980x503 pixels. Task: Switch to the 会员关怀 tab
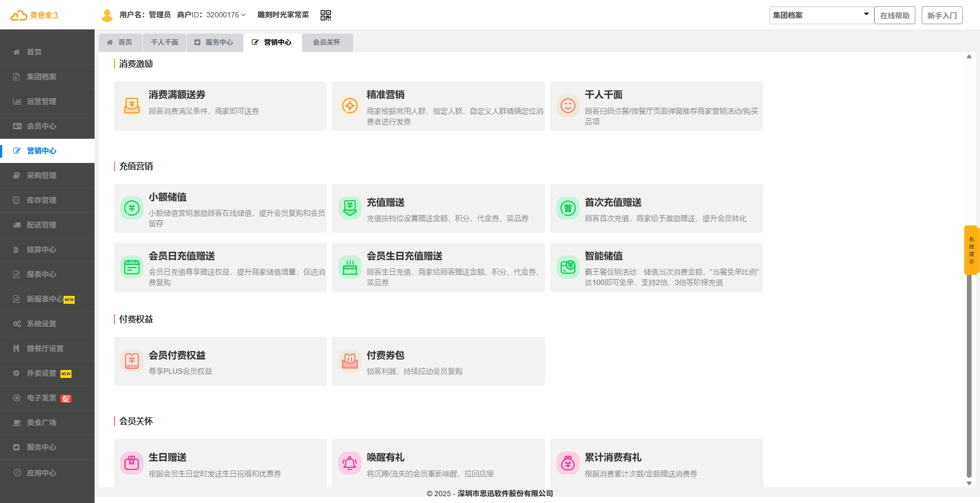click(326, 42)
